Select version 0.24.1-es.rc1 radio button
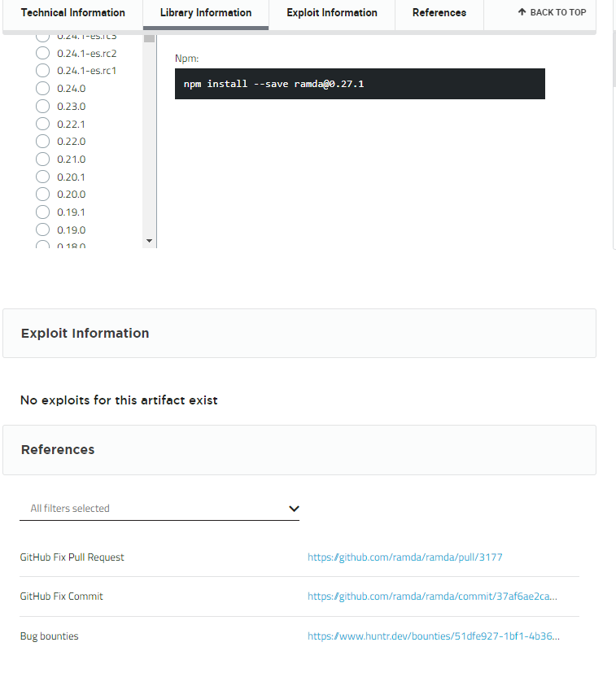Screen dimensions: 616x686 tap(42, 71)
